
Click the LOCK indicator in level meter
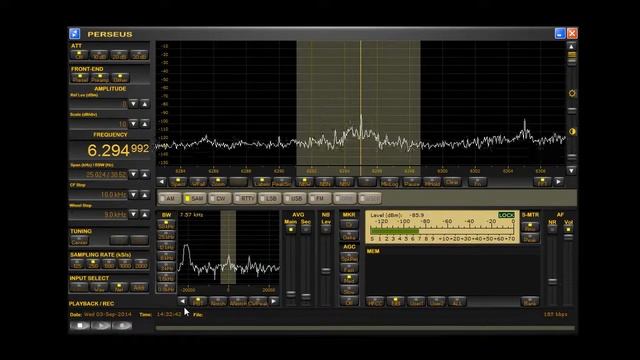tap(506, 215)
